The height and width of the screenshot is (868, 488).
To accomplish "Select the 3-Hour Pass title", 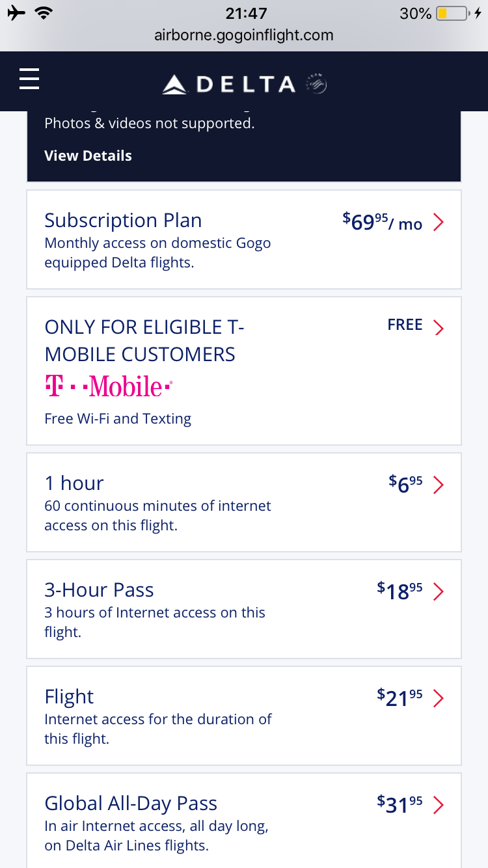I will [99, 590].
